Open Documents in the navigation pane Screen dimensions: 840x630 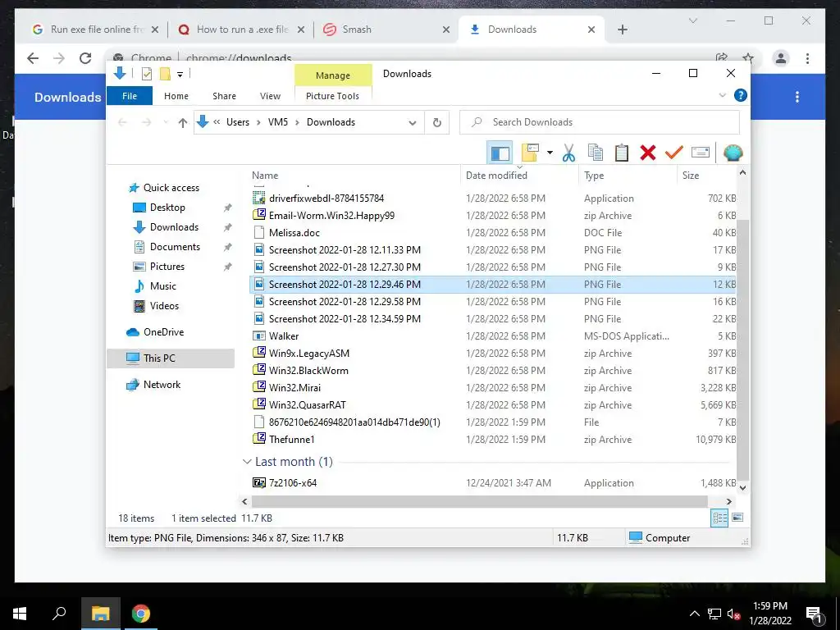(x=175, y=246)
